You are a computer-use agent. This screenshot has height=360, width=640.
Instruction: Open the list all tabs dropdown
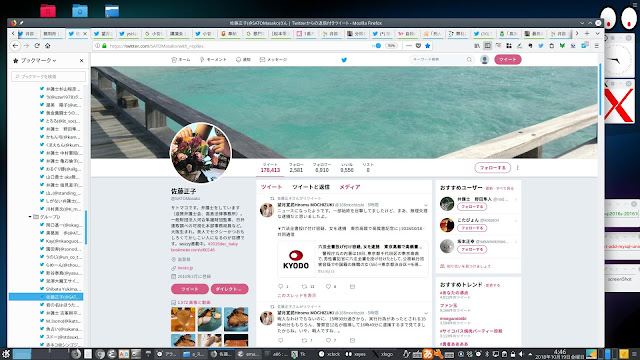597,33
